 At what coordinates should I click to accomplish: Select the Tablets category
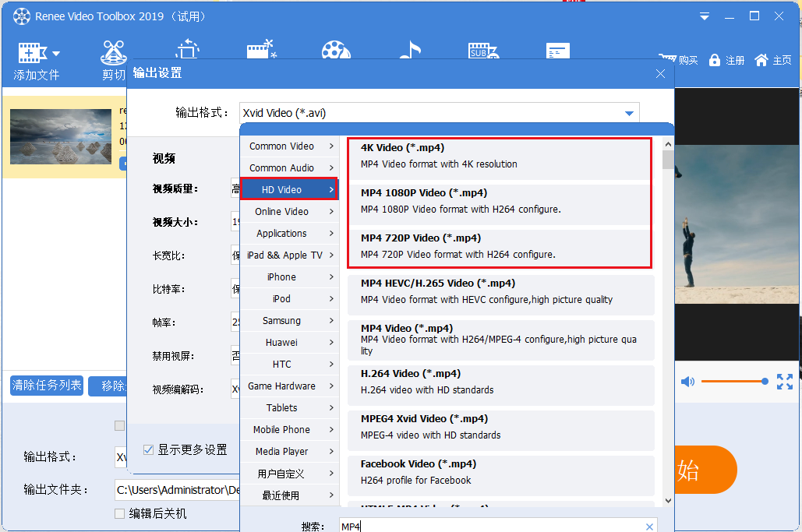(x=289, y=408)
